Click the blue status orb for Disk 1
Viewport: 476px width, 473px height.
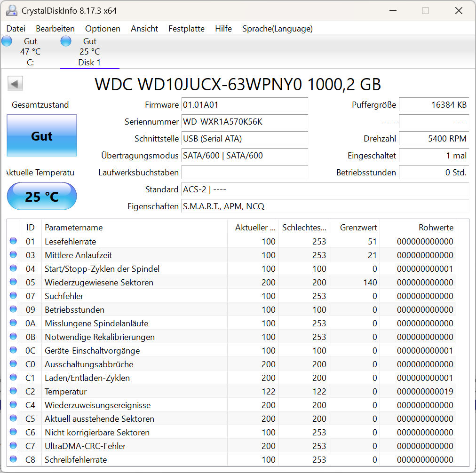(x=66, y=41)
